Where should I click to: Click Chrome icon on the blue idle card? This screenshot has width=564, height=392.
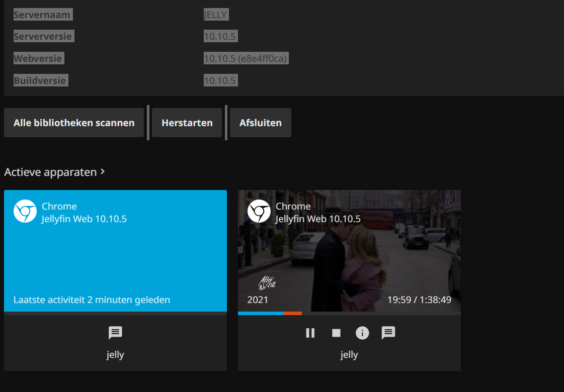pyautogui.click(x=25, y=212)
